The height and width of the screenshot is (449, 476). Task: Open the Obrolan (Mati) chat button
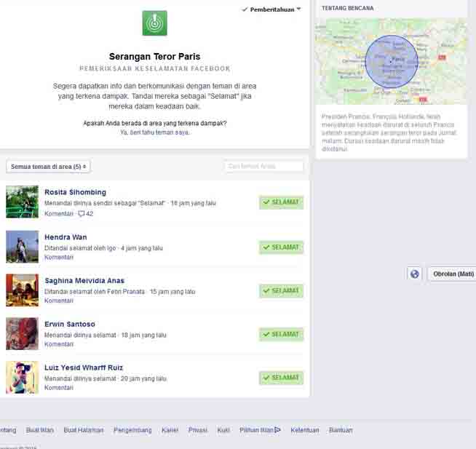click(x=453, y=274)
